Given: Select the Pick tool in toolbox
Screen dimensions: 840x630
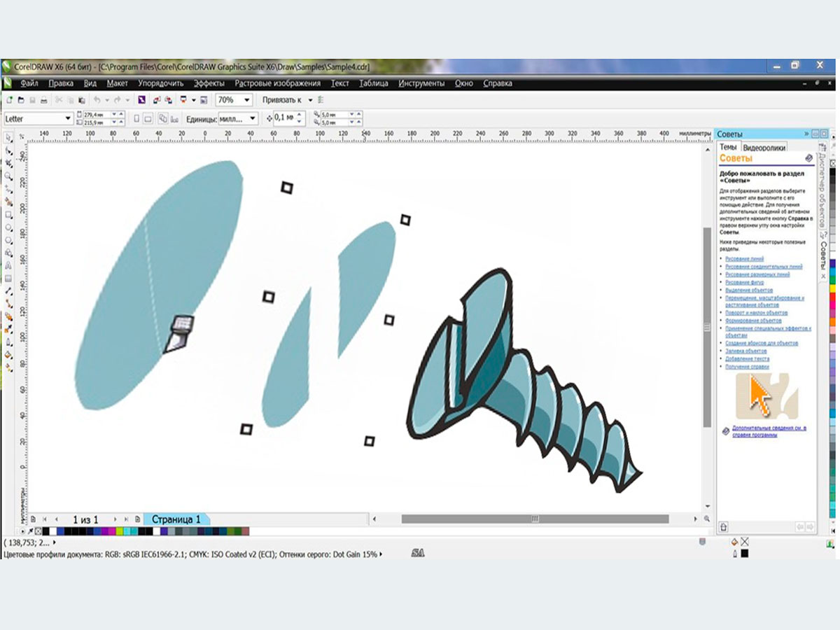Looking at the screenshot, I should pos(8,137).
